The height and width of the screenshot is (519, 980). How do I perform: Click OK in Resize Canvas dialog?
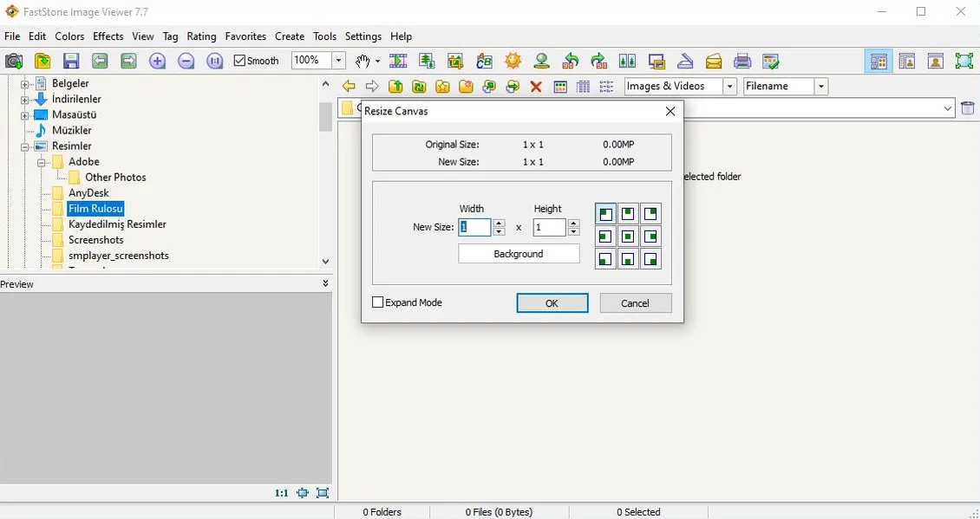click(552, 303)
